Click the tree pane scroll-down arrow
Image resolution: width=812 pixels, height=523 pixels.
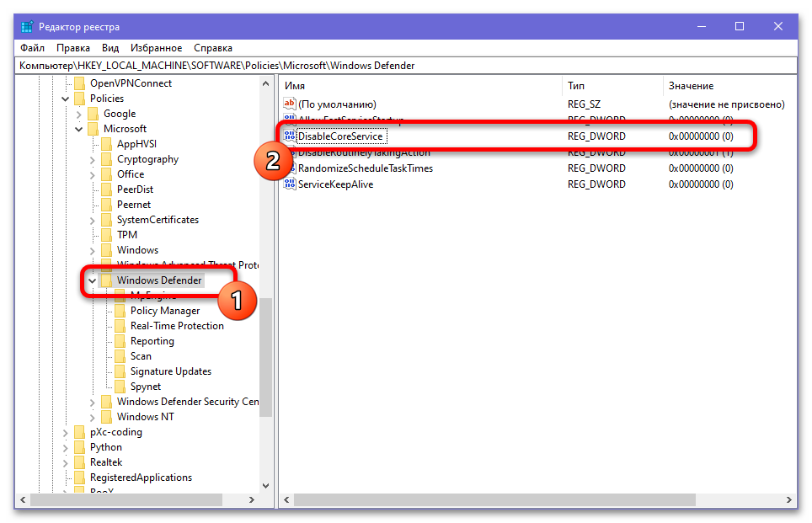click(265, 486)
